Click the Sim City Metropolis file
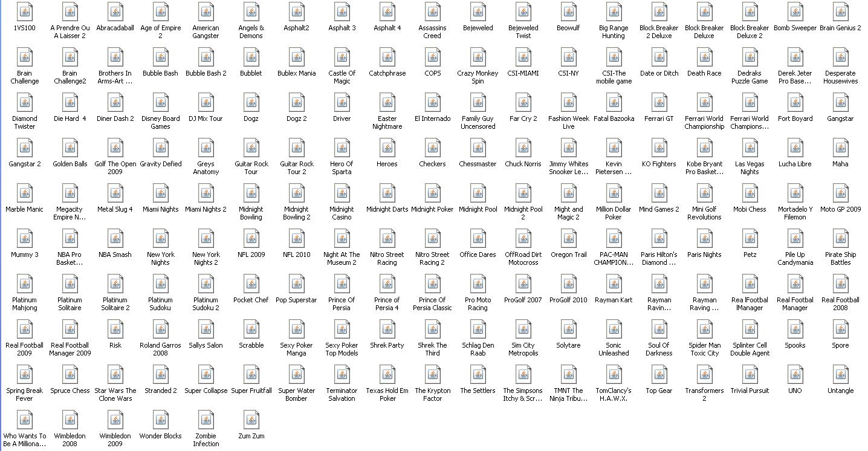Screen dimensions: 868x451 pyautogui.click(x=523, y=329)
